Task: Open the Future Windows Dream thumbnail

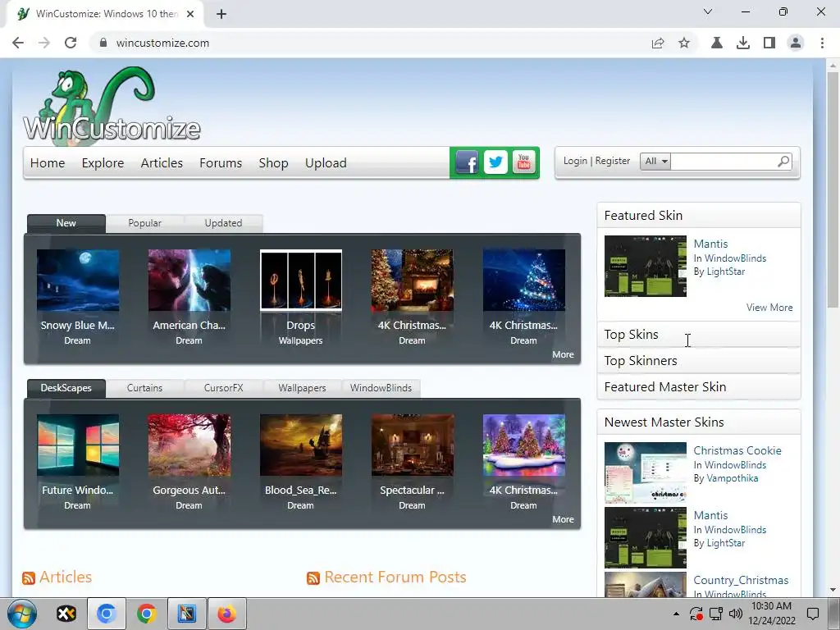Action: (x=78, y=445)
